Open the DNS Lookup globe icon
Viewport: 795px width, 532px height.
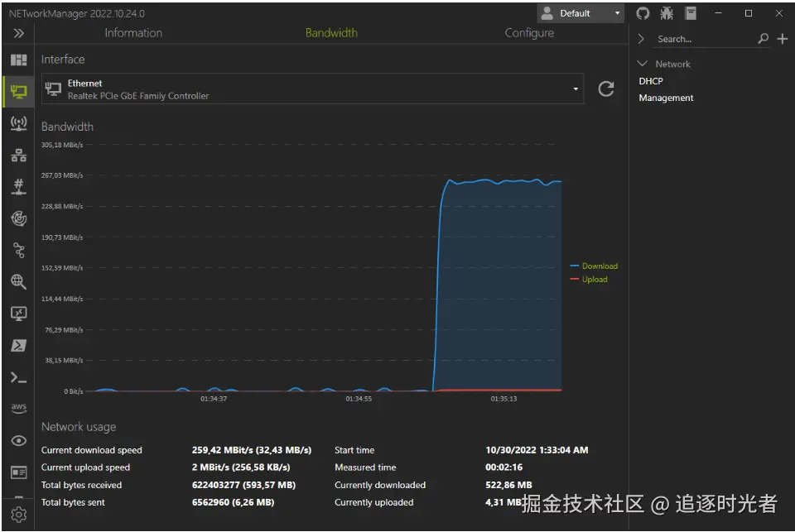click(19, 281)
